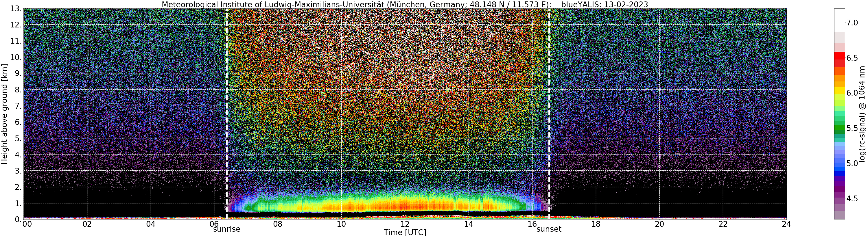This screenshot has width=868, height=238.
Task: Click the time axis tick label 22
Action: point(723,224)
